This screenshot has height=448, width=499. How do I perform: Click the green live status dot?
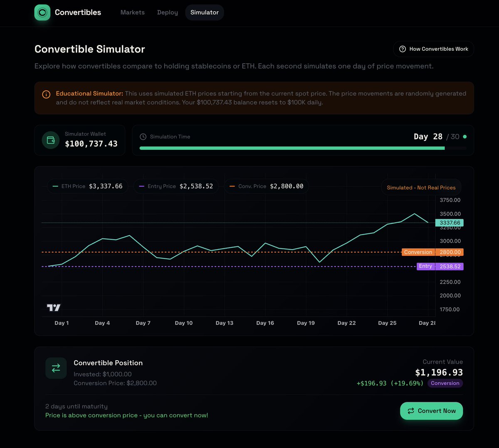coord(465,136)
